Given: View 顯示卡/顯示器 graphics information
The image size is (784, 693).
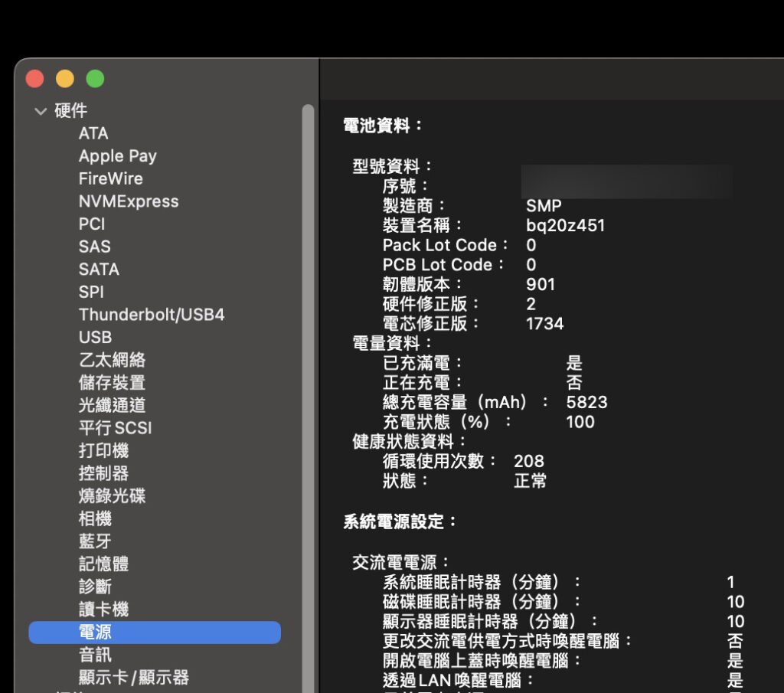Looking at the screenshot, I should (x=133, y=678).
